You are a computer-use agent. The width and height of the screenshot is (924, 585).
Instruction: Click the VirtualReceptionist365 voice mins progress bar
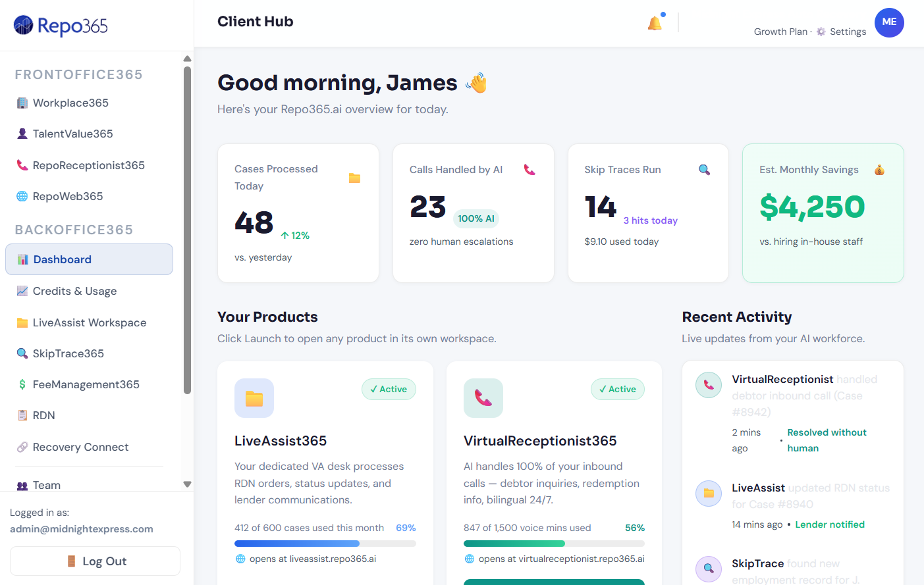tap(553, 544)
